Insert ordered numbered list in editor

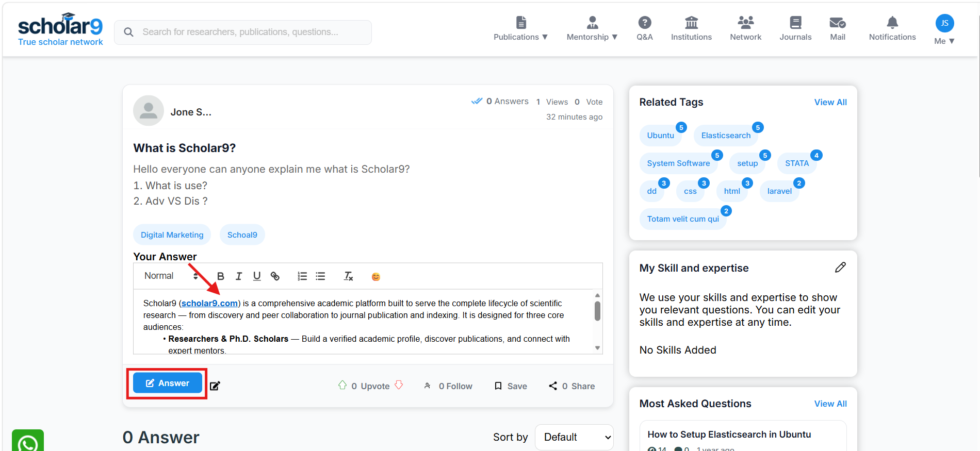302,276
